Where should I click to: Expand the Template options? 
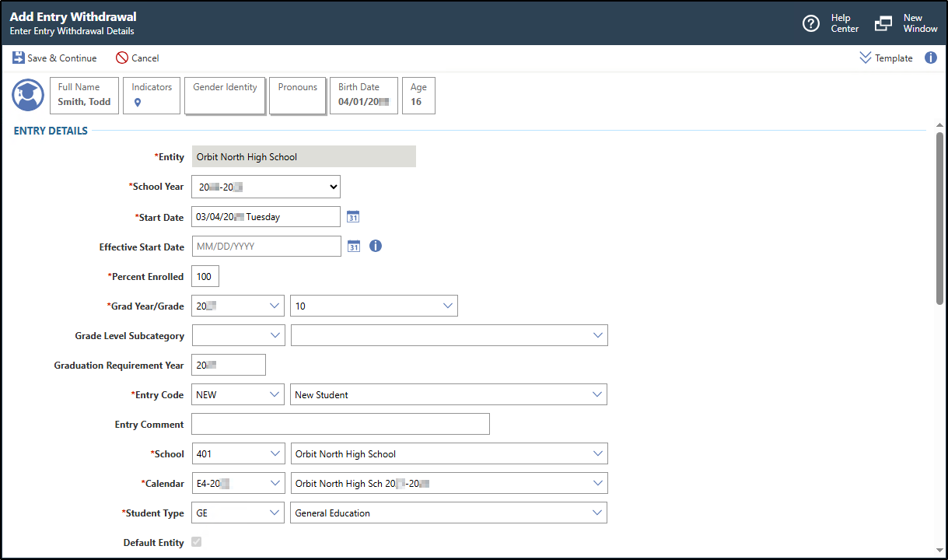point(887,58)
